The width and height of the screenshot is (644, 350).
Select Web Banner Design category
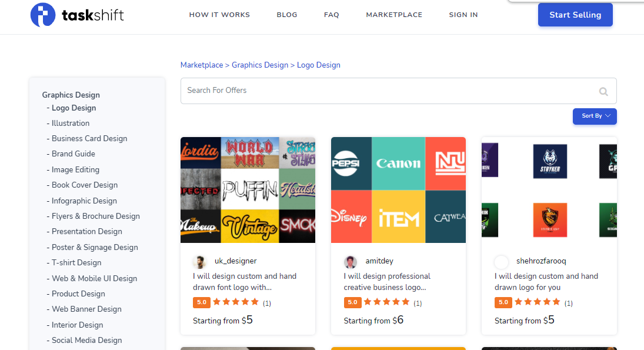(86, 309)
